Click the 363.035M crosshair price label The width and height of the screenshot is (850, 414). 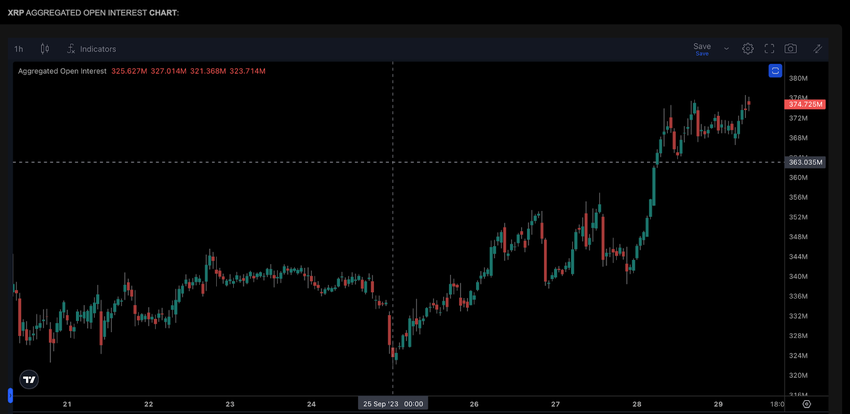tap(805, 162)
